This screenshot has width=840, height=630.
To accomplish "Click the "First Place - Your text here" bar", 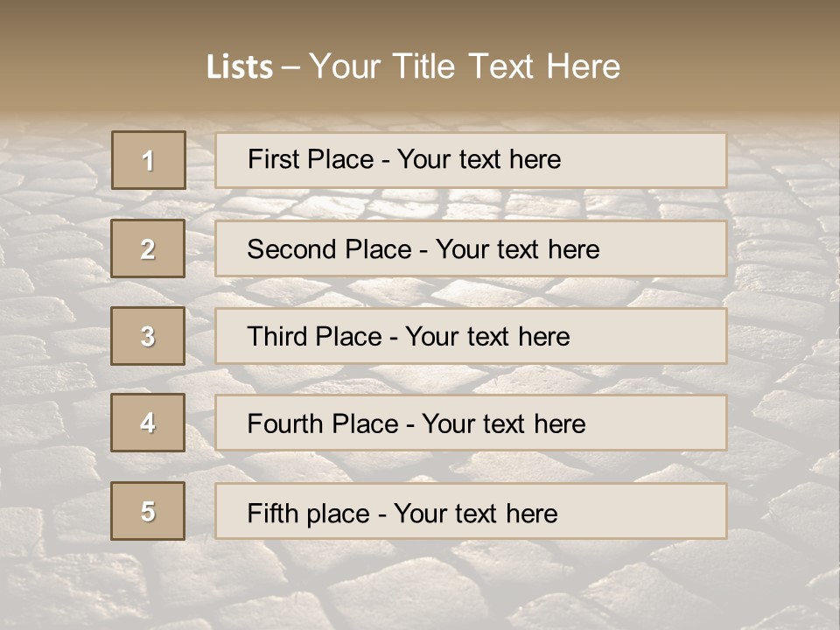I will (471, 160).
